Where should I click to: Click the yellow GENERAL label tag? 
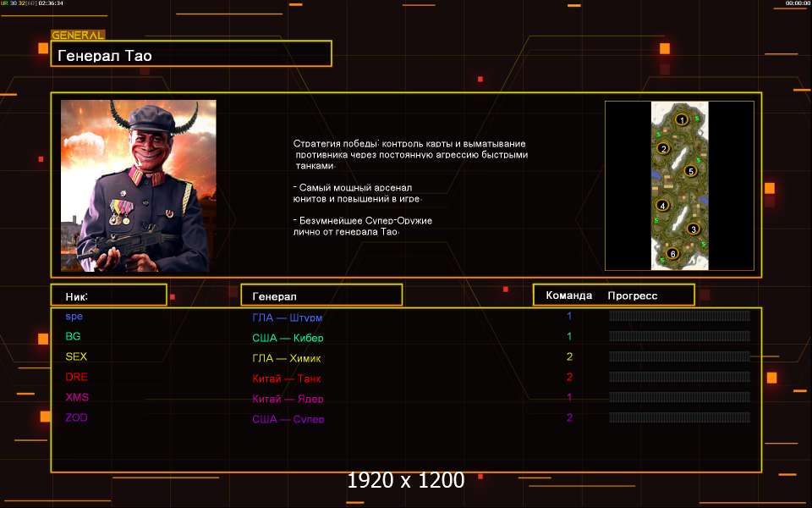(78, 36)
